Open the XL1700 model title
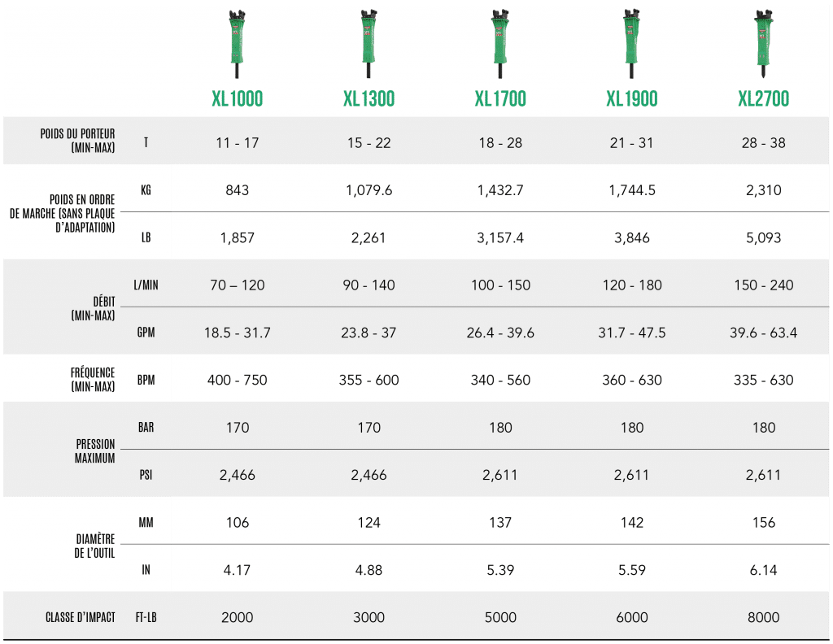The width and height of the screenshot is (833, 644). click(500, 99)
